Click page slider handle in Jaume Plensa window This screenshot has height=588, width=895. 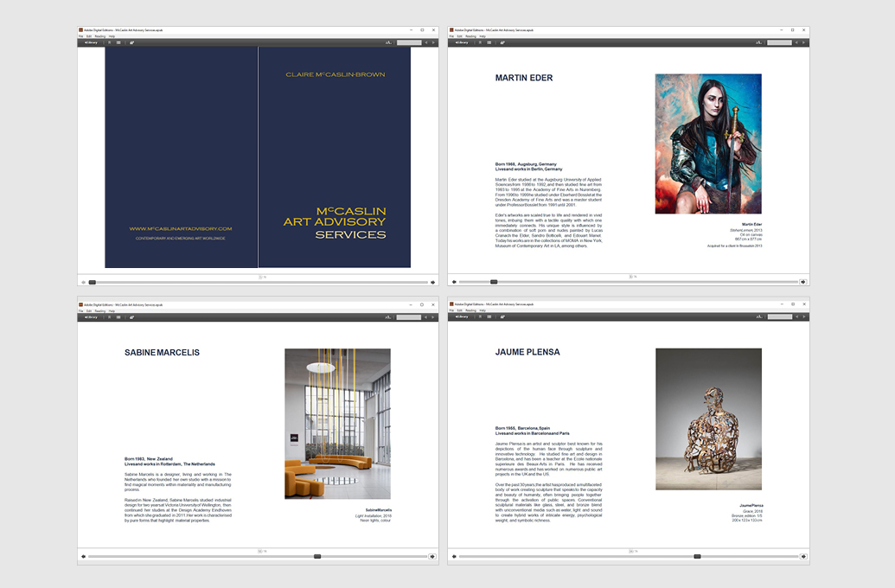click(x=697, y=557)
